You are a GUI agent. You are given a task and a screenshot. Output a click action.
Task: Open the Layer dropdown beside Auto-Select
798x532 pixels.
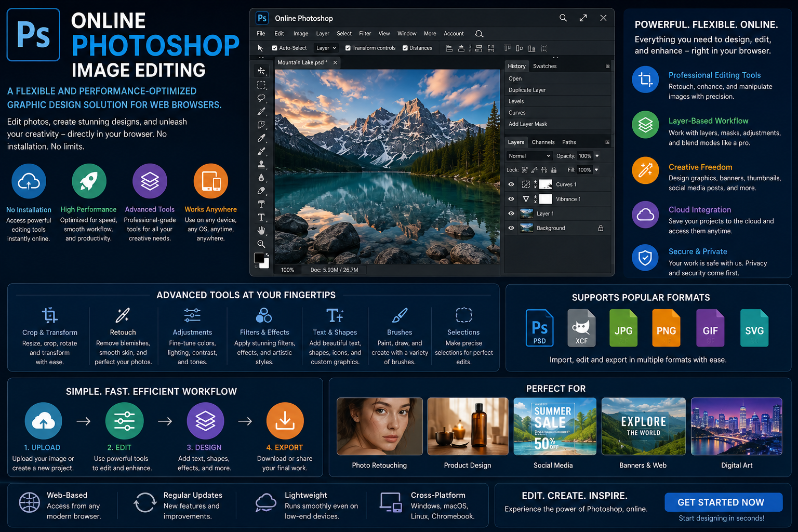tap(326, 48)
